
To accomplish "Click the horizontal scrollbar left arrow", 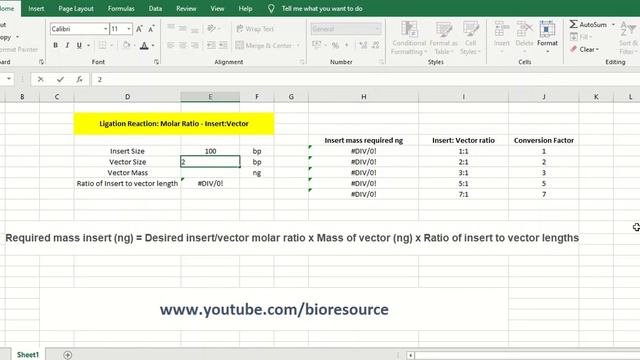I will tap(411, 356).
